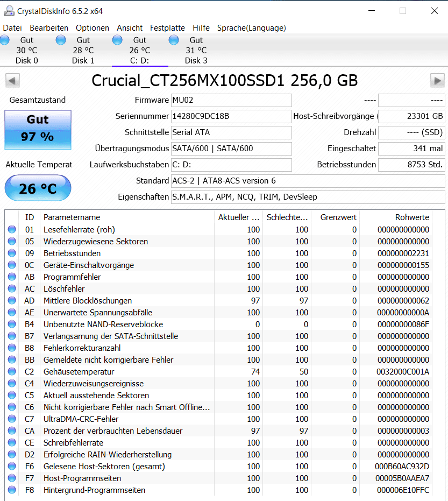Click status orb for Betriebsstunden attribute row
448x501 pixels.
12,253
